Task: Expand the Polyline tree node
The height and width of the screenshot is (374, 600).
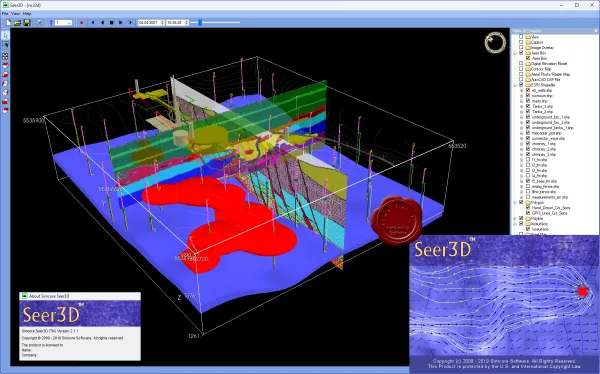Action: click(x=515, y=218)
